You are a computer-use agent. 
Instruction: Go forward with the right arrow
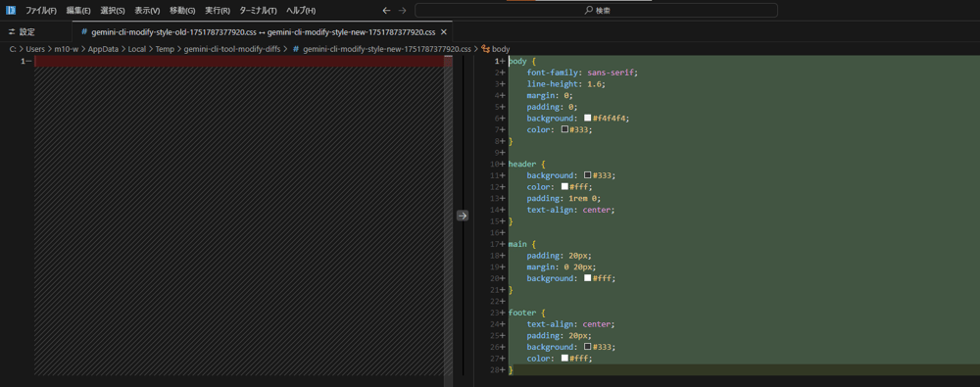click(402, 11)
